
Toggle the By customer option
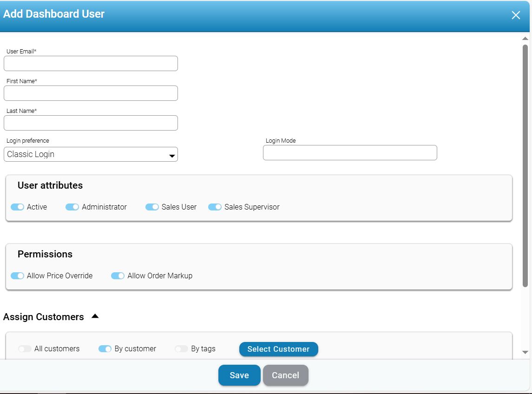pos(105,349)
